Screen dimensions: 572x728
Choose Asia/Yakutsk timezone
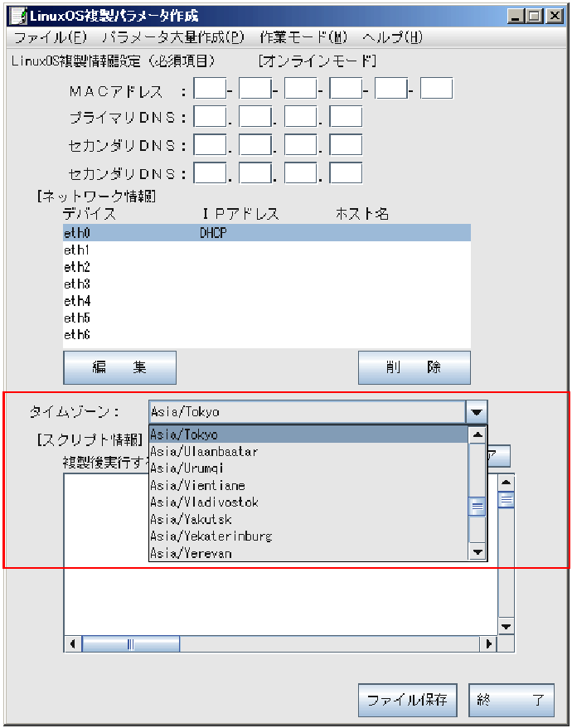click(x=308, y=519)
